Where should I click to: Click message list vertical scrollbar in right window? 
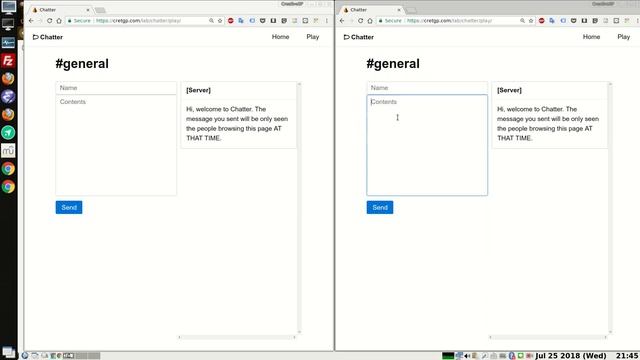[x=610, y=208]
